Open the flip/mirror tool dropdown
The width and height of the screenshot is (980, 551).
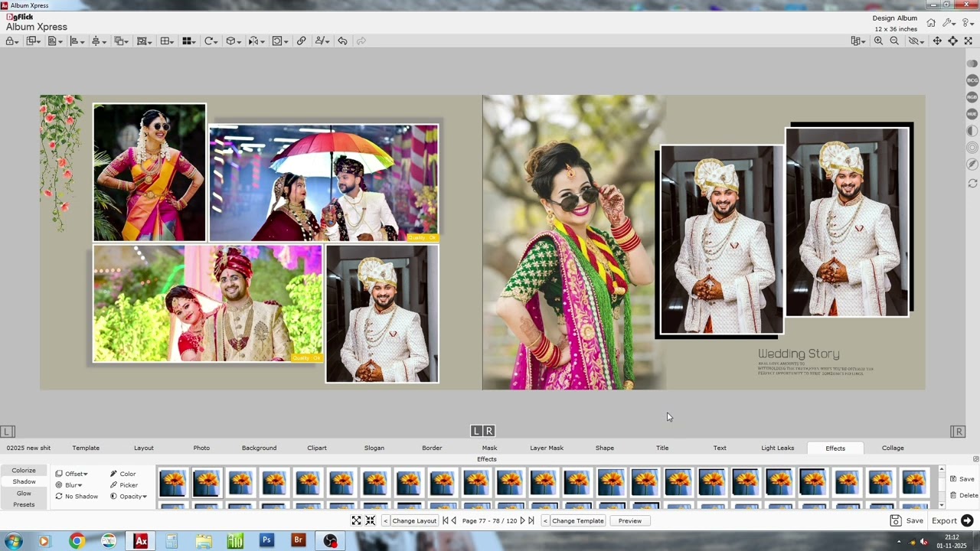coord(255,41)
